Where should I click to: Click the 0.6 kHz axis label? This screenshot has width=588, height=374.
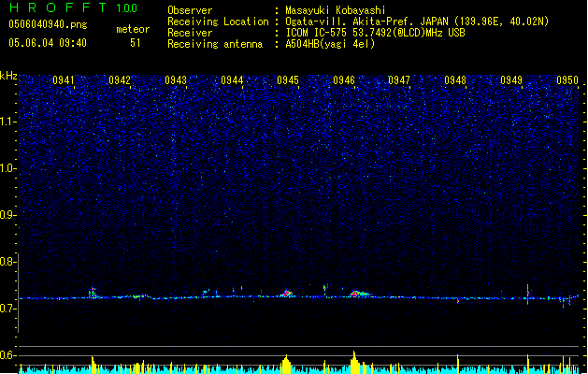[8, 355]
